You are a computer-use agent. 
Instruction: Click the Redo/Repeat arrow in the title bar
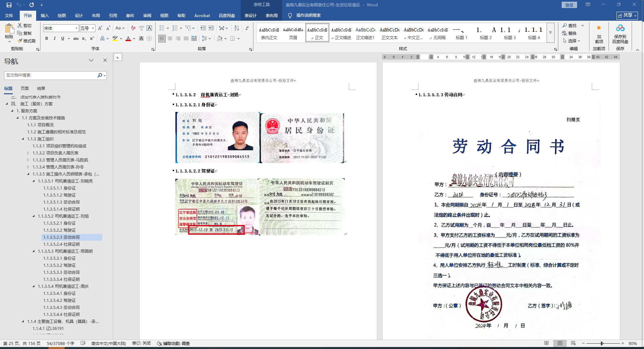(31, 5)
